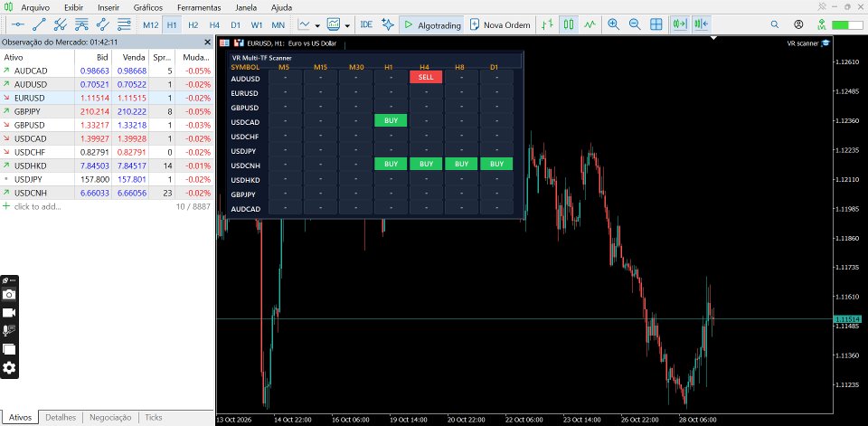Close the Observação do Mercado panel
This screenshot has width=868, height=426.
[208, 43]
